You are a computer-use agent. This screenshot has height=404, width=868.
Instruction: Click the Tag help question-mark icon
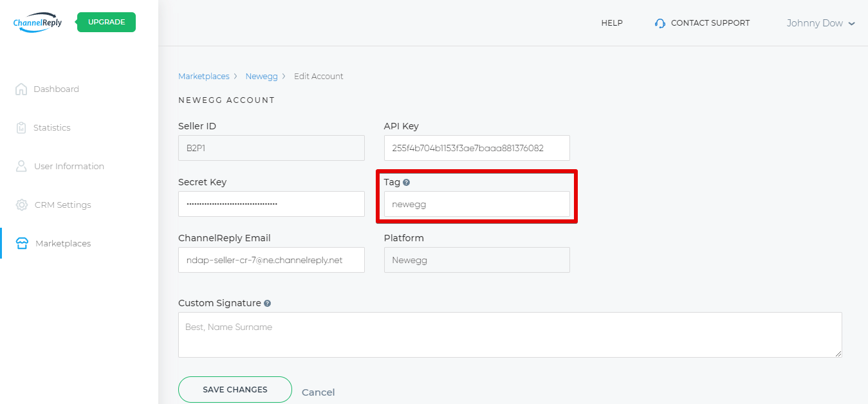pos(407,182)
